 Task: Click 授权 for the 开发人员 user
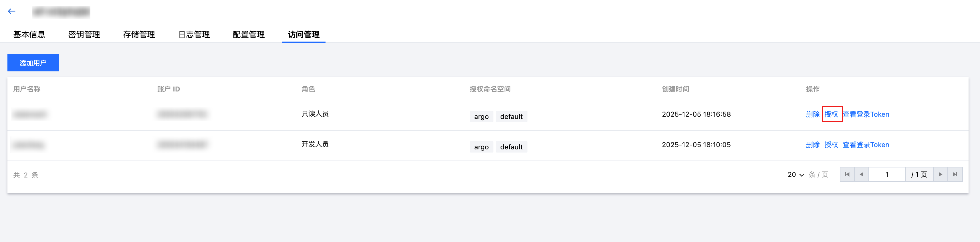(x=831, y=145)
